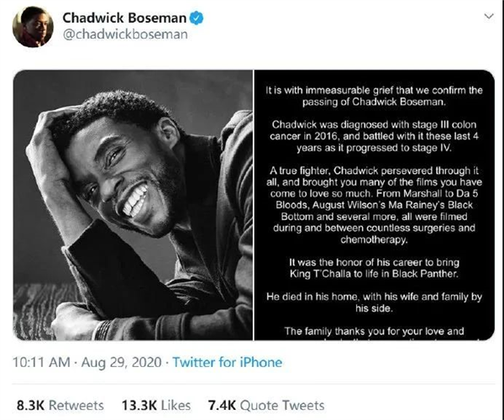Open the tweet options chevron menu
This screenshot has width=504, height=420.
pos(489,16)
